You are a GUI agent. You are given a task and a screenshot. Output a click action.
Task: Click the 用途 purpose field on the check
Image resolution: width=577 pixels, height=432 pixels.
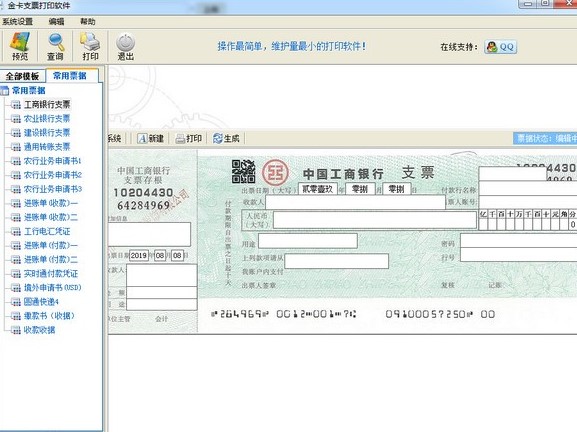click(308, 241)
